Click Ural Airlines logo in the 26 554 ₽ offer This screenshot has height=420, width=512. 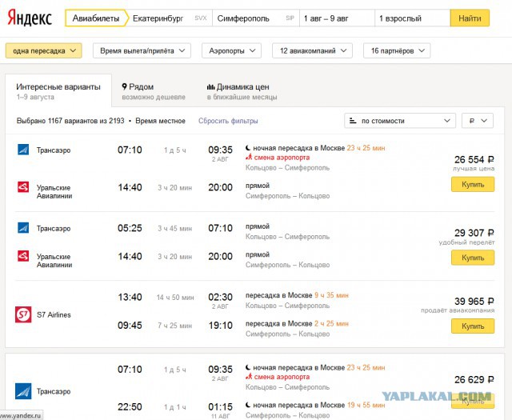pos(23,187)
